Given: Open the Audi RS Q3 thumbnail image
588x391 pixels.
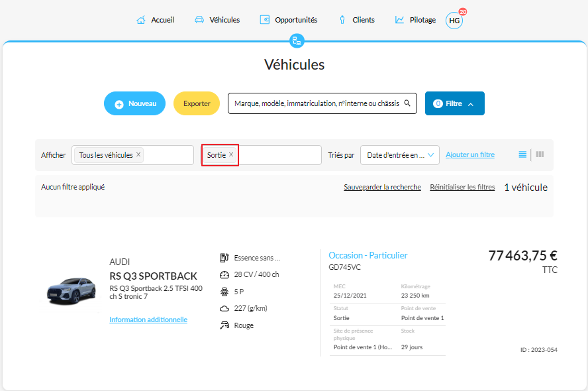Looking at the screenshot, I should pos(72,291).
